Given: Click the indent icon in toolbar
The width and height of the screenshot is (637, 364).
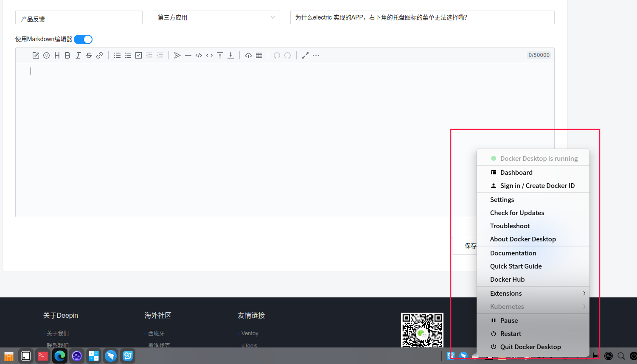Looking at the screenshot, I should click(160, 56).
